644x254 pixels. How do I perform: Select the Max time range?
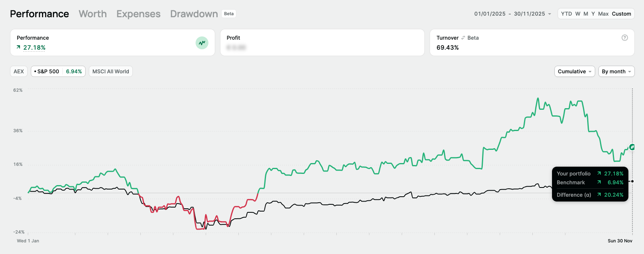[x=603, y=14]
